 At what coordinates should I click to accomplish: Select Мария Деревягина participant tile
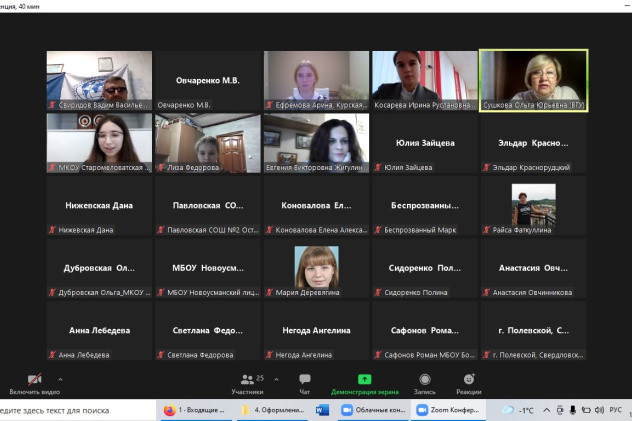(x=316, y=268)
